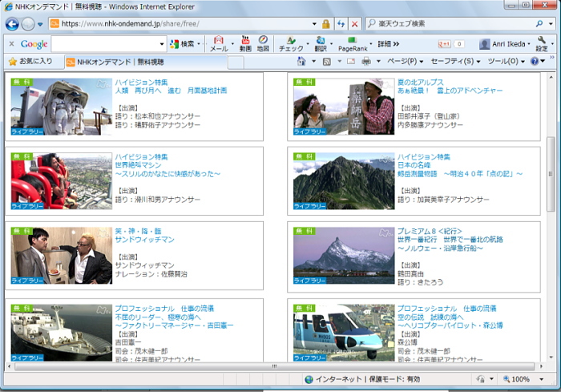Open a new blank tab

(236, 63)
